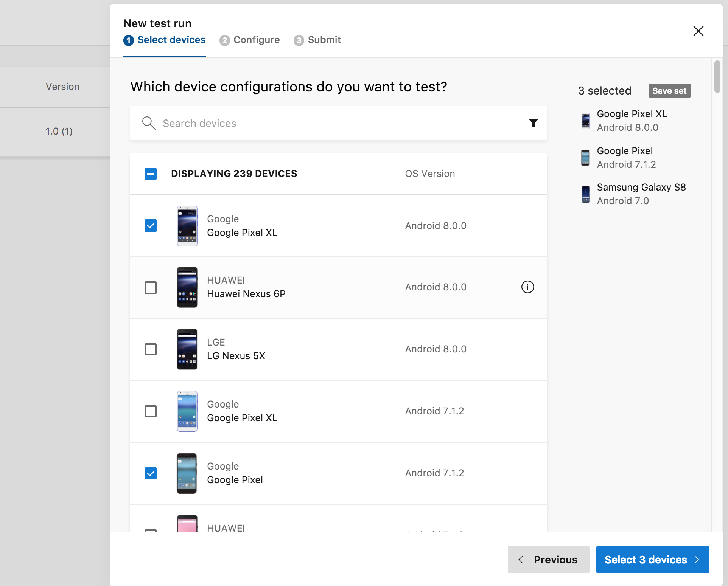Switch to the Configure step tab

256,40
